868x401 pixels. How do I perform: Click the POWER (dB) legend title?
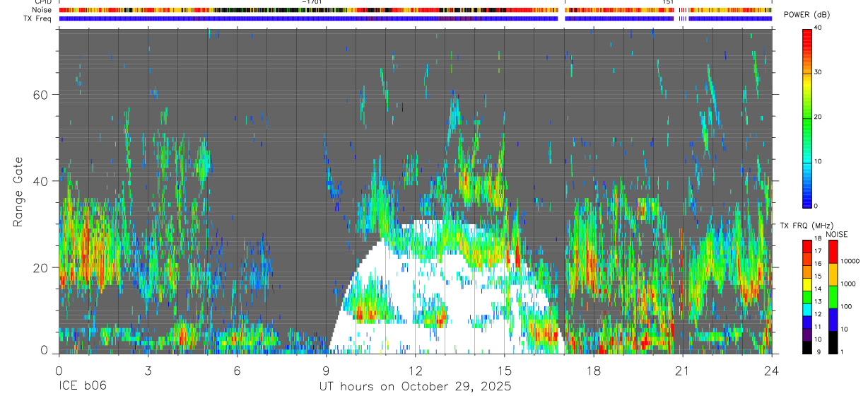click(807, 15)
